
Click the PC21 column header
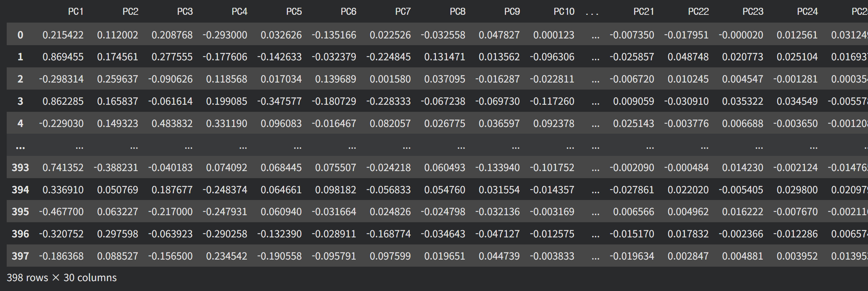[x=644, y=12]
